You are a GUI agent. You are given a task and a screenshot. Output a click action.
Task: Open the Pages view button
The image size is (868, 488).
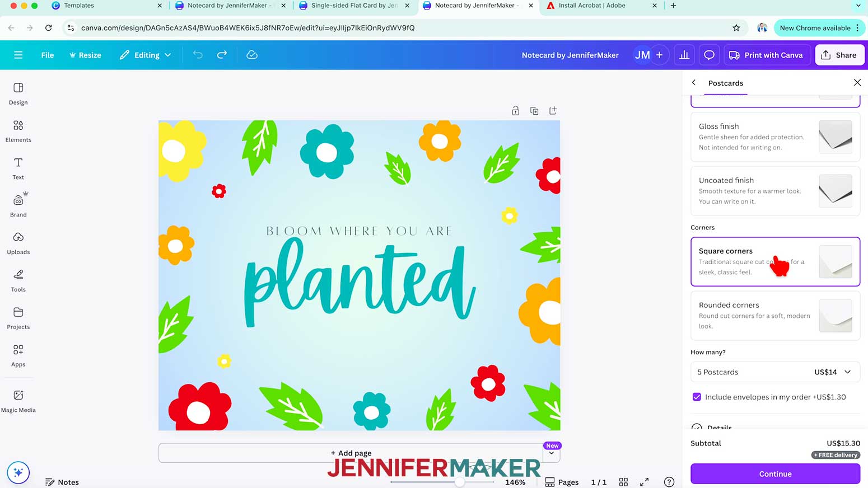(562, 482)
